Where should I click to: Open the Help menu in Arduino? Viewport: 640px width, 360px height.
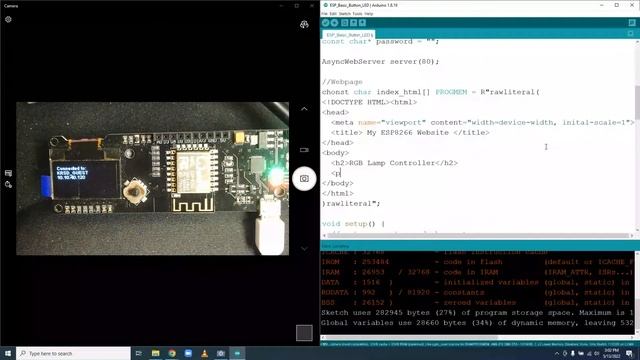(369, 14)
